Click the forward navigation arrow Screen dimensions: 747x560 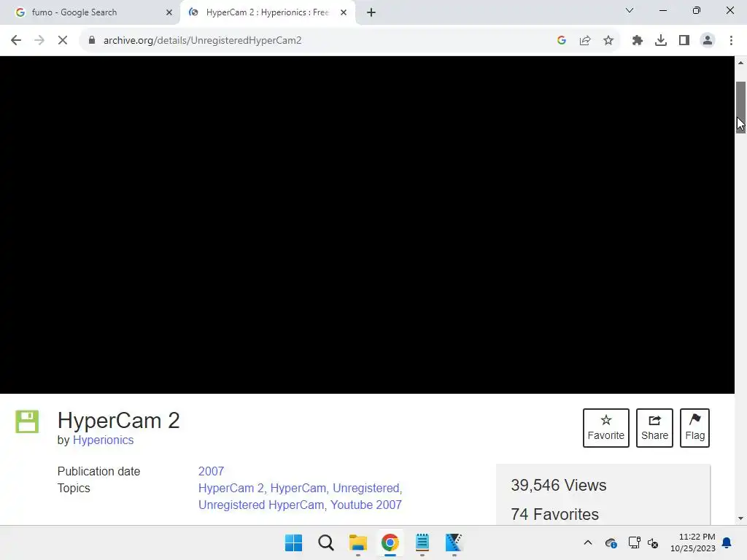pyautogui.click(x=39, y=41)
